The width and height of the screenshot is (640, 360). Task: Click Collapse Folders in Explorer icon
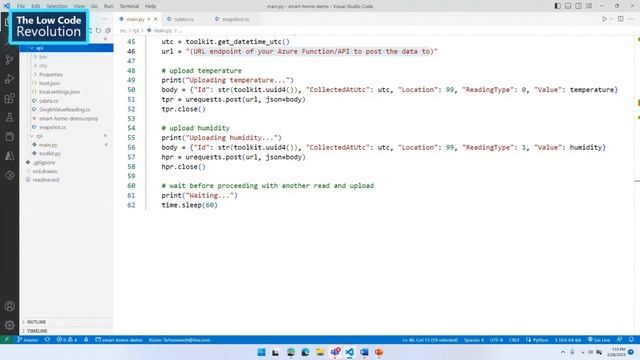coord(108,31)
